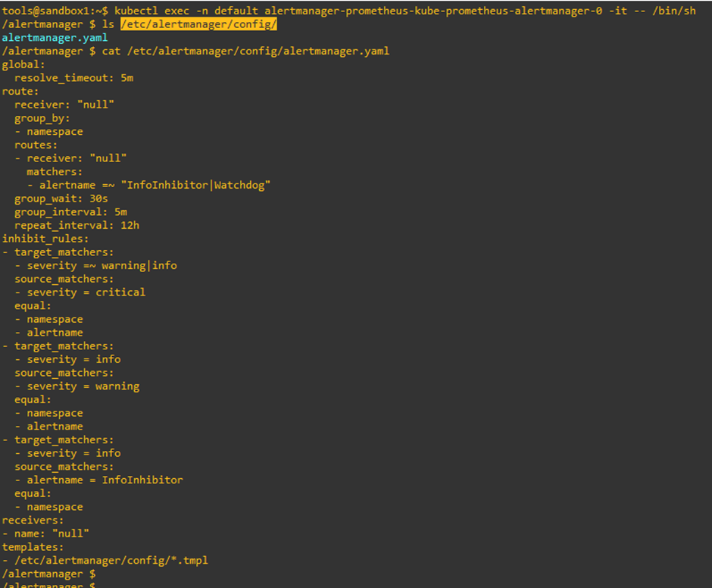Click the highlighted /etc/alertmanager/config/ path
Image resolution: width=712 pixels, height=588 pixels.
point(198,23)
